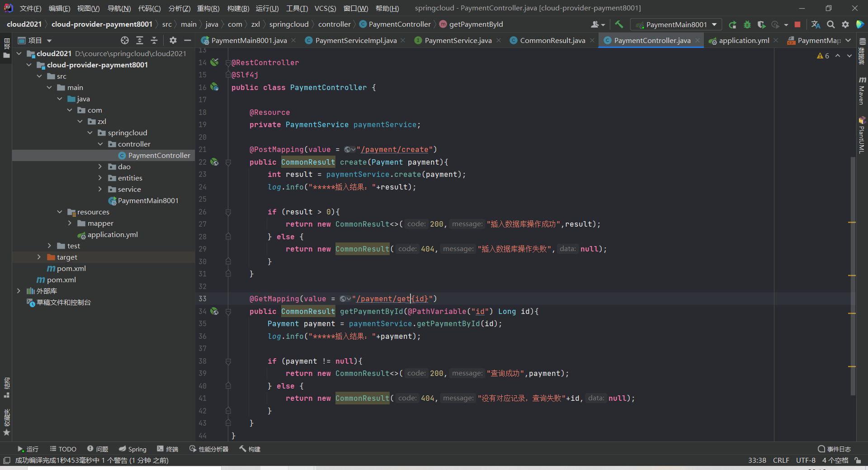Screen dimensions: 868x470
Task: Expand the service package folder
Action: (x=100, y=189)
